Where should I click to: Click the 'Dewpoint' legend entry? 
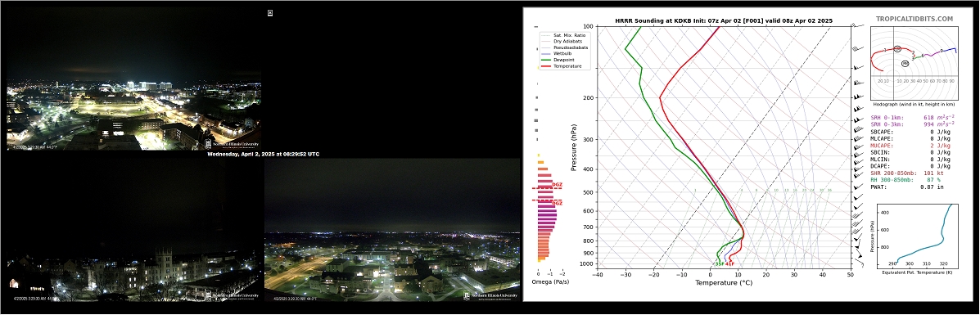point(565,60)
